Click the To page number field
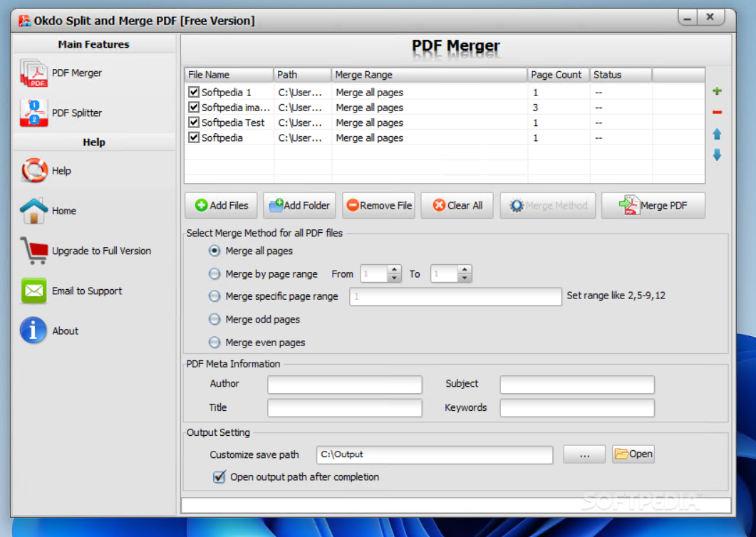Viewport: 756px width, 537px height. pos(444,273)
